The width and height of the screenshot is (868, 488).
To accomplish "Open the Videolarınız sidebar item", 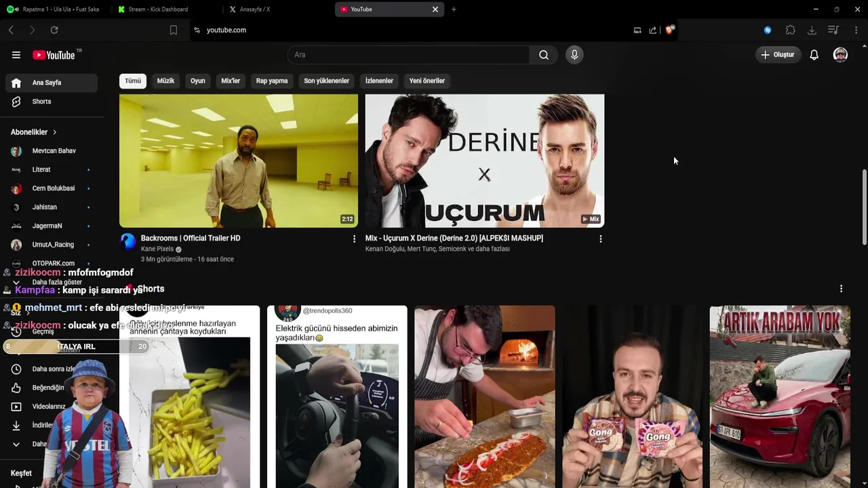I will point(52,407).
